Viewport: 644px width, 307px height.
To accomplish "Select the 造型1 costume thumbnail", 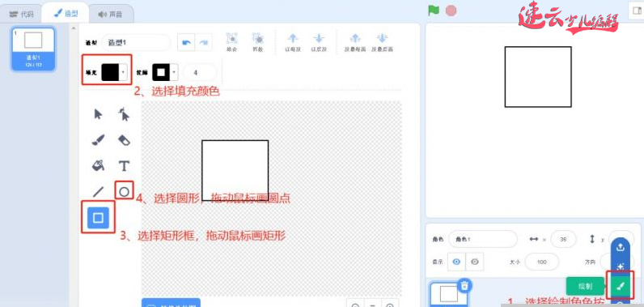I will click(x=33, y=49).
